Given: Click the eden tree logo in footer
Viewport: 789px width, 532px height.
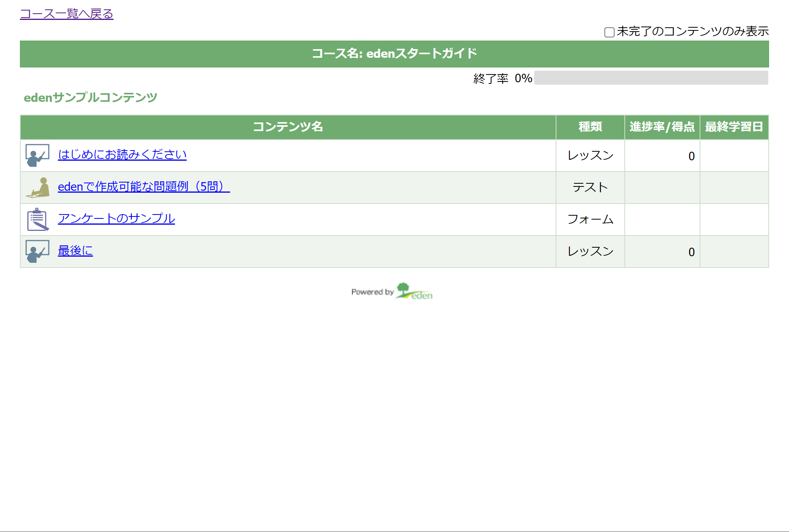Looking at the screenshot, I should pyautogui.click(x=414, y=291).
